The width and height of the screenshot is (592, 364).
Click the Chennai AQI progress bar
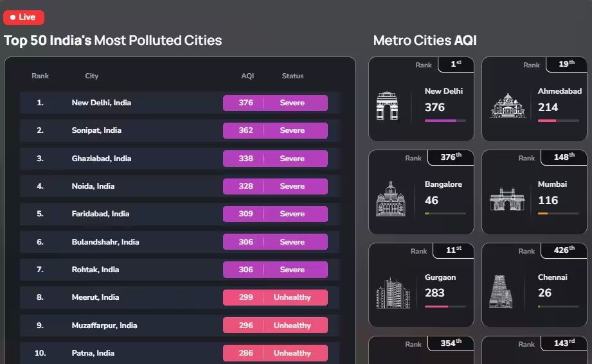pyautogui.click(x=559, y=306)
